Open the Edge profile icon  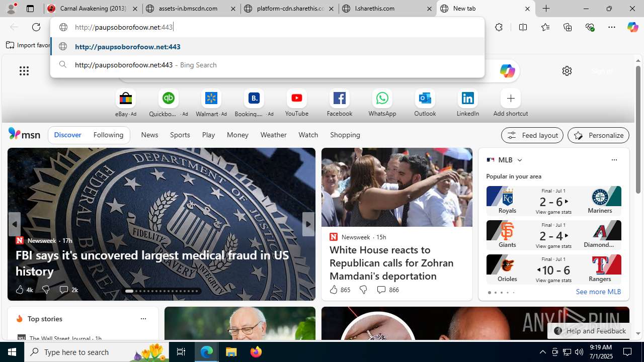[x=11, y=9]
